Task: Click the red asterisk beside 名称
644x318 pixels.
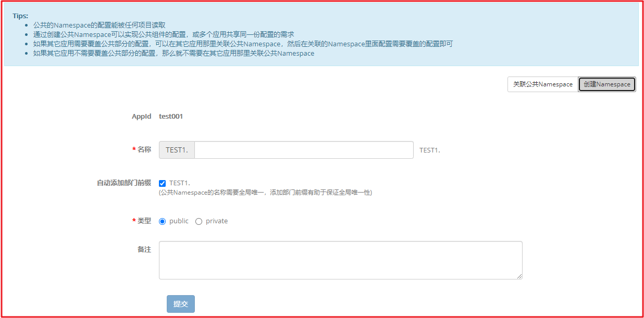Action: pos(134,149)
